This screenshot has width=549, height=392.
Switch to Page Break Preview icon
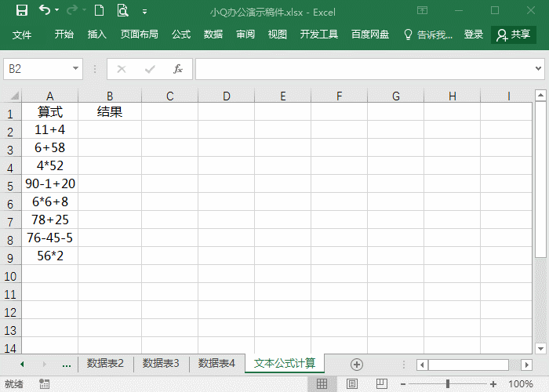pos(382,384)
